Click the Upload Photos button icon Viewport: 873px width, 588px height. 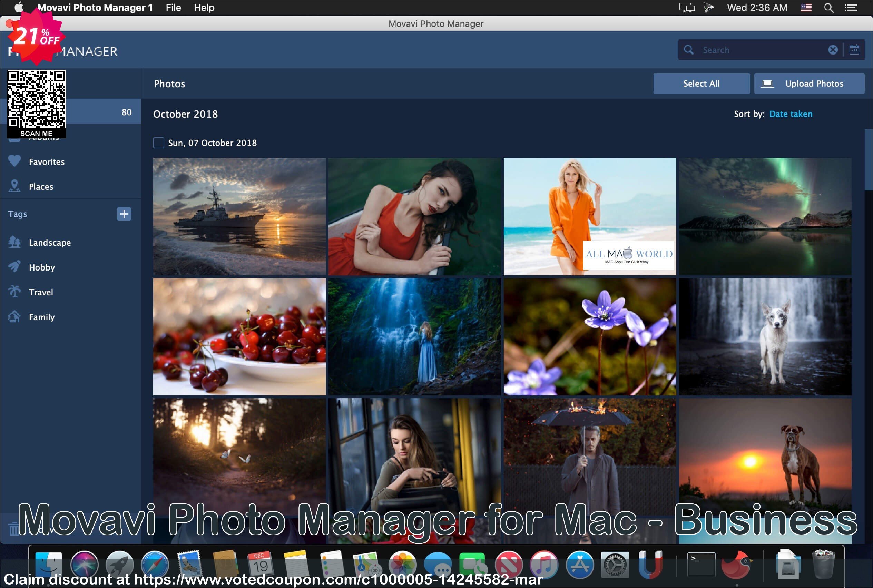click(x=767, y=84)
